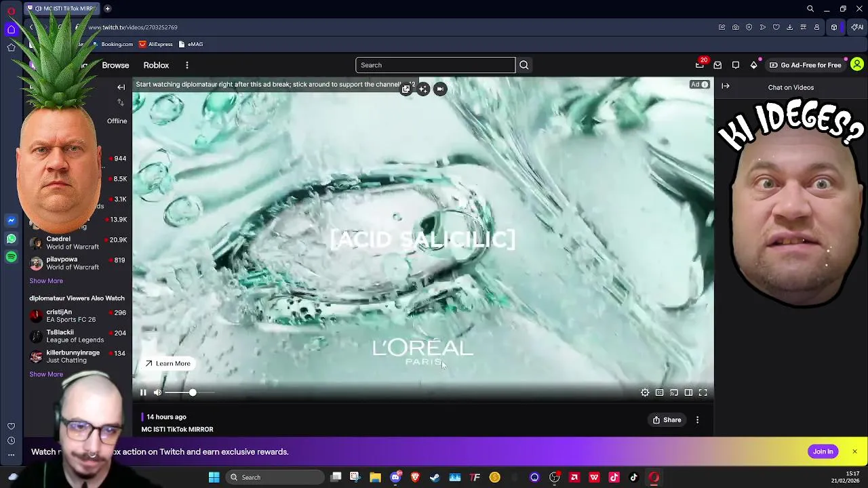Open video player settings gear
The width and height of the screenshot is (868, 488).
pos(645,392)
